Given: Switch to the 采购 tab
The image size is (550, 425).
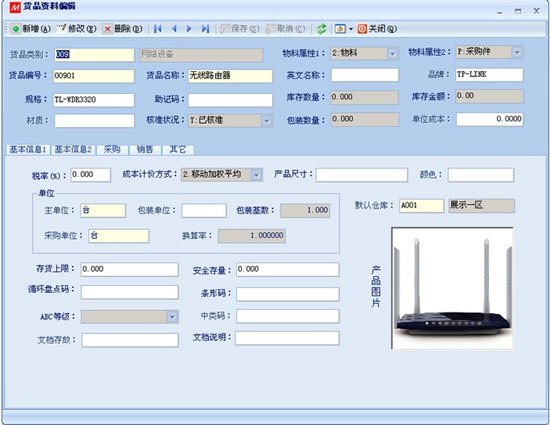Looking at the screenshot, I should pos(112,149).
